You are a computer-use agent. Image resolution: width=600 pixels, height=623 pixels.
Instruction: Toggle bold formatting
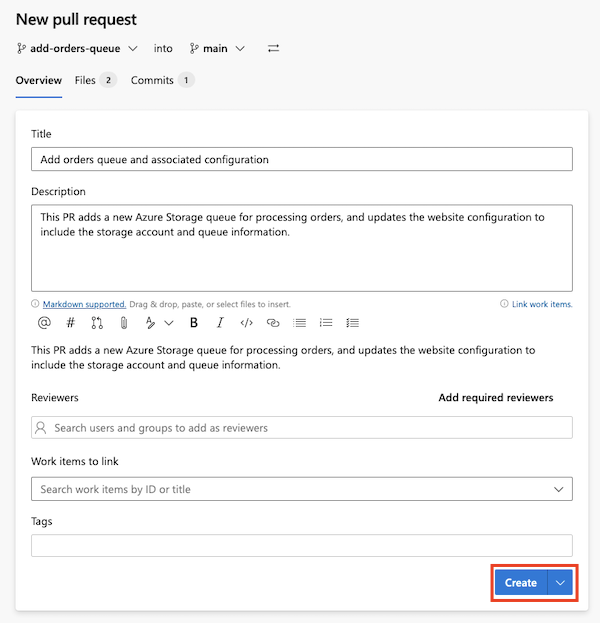[194, 323]
